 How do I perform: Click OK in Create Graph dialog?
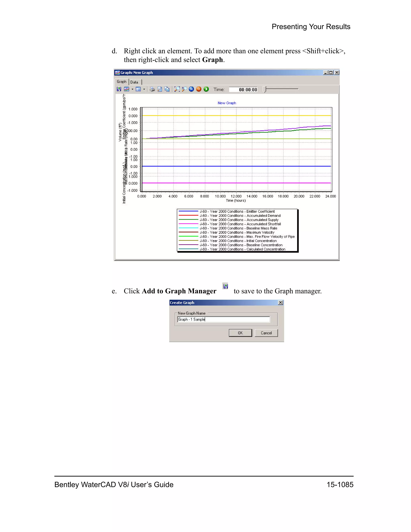click(x=240, y=333)
